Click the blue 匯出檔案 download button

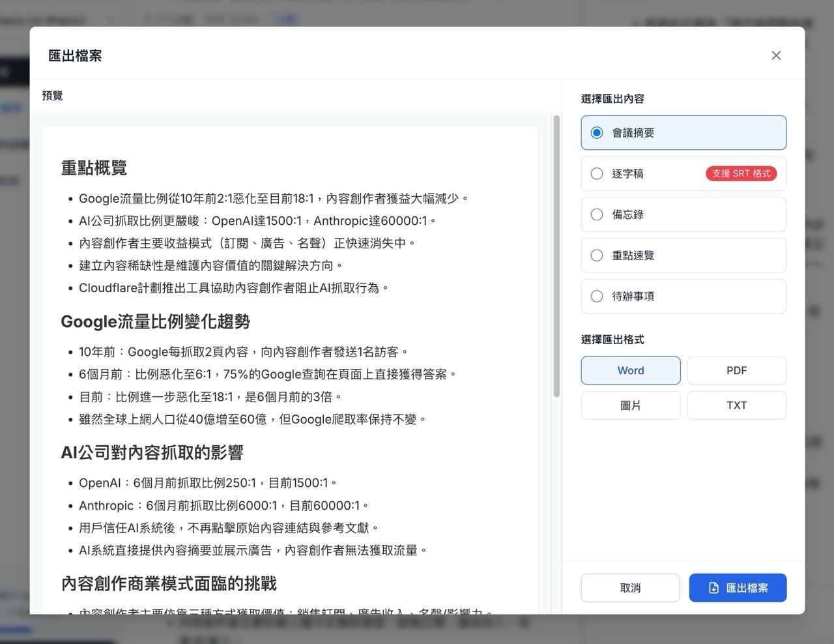[x=738, y=588]
